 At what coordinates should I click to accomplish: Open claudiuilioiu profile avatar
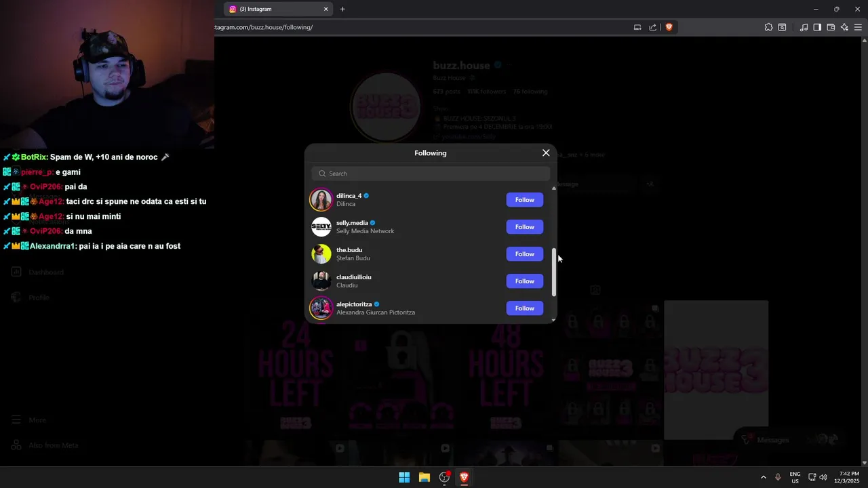[x=321, y=281]
